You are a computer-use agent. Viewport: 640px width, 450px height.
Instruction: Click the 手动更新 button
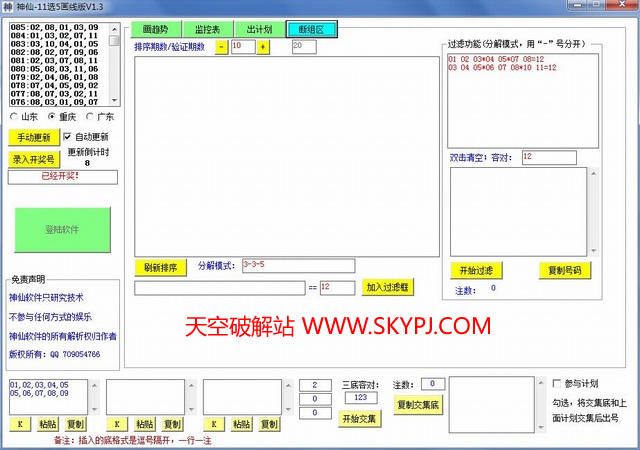(x=33, y=137)
